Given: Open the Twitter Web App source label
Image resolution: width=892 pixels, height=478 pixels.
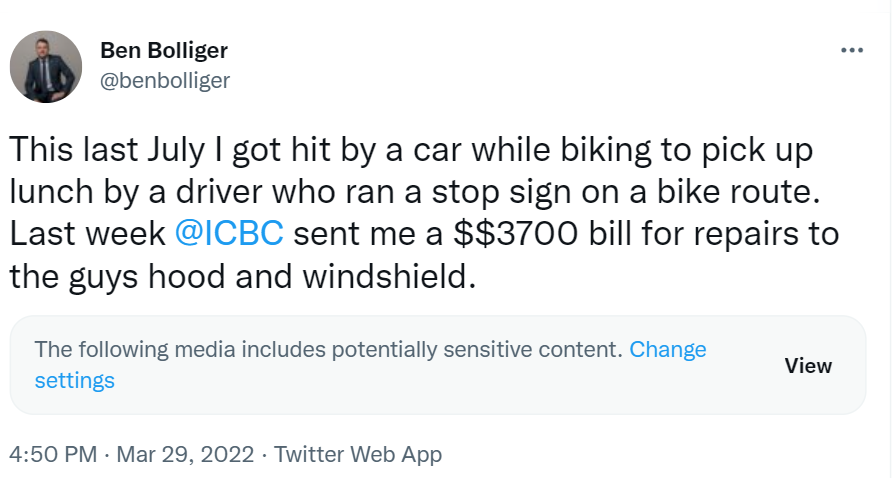Looking at the screenshot, I should (x=358, y=454).
